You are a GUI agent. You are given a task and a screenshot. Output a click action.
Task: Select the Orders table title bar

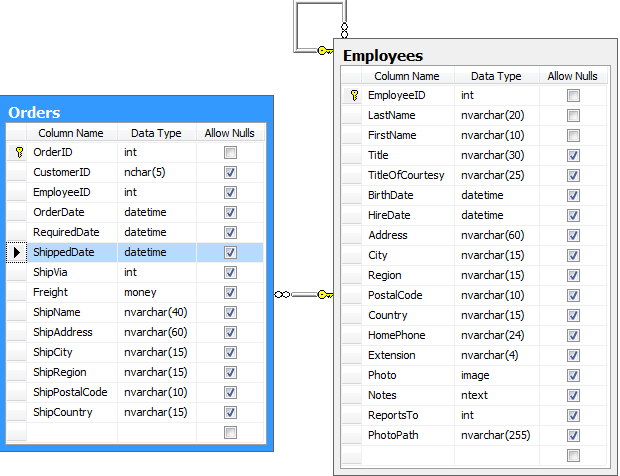(136, 112)
